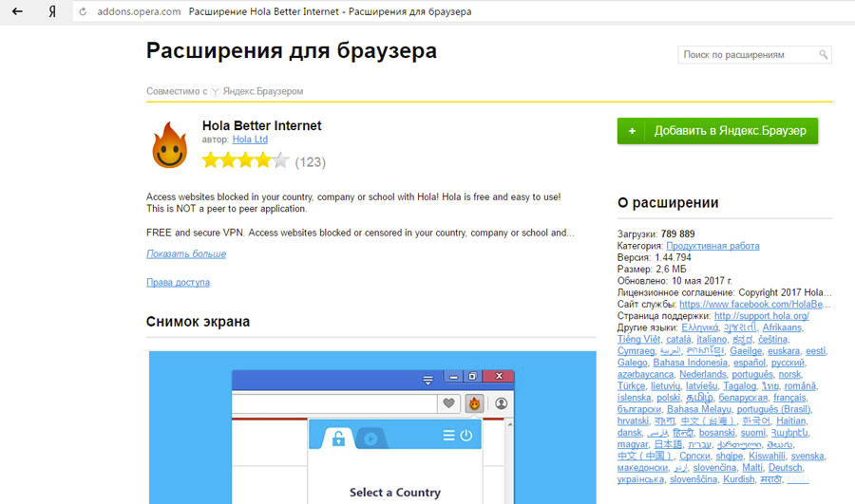Switch language to euskara
Viewport: 855px width, 504px height.
784,351
